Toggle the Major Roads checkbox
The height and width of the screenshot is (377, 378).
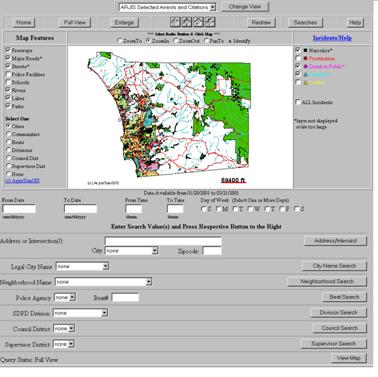coord(8,58)
